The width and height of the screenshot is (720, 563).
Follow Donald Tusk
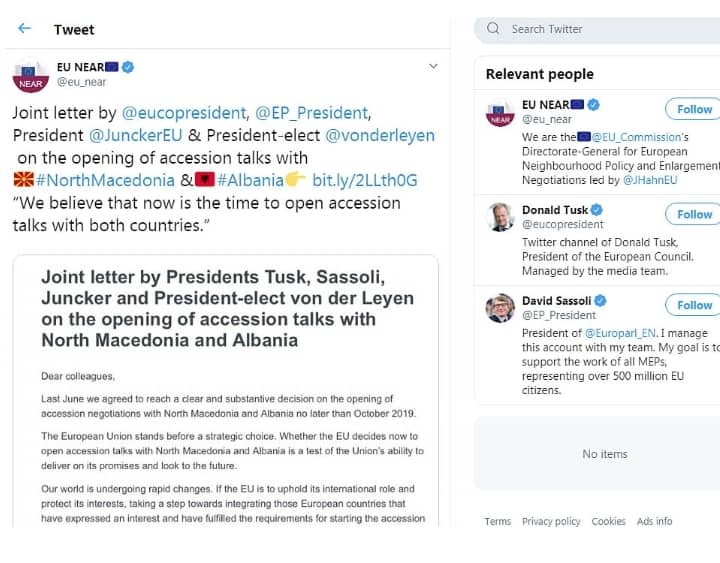[x=693, y=214]
